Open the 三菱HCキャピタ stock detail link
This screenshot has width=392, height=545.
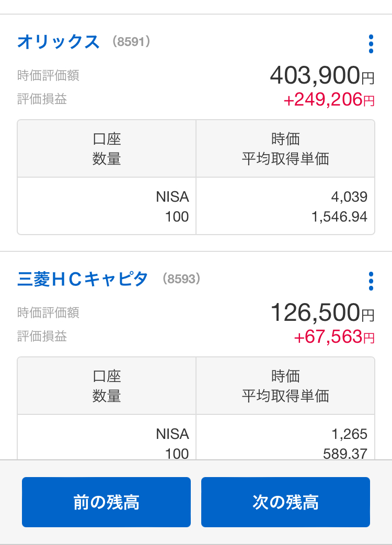pyautogui.click(x=83, y=279)
